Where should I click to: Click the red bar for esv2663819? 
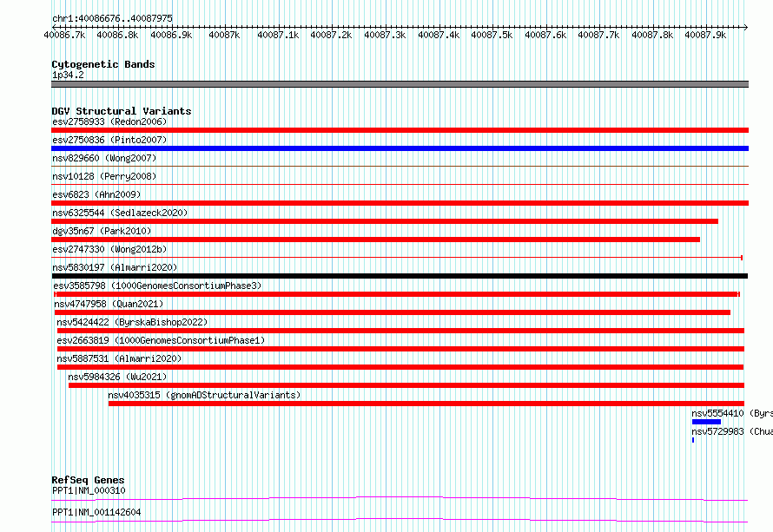[x=400, y=349]
